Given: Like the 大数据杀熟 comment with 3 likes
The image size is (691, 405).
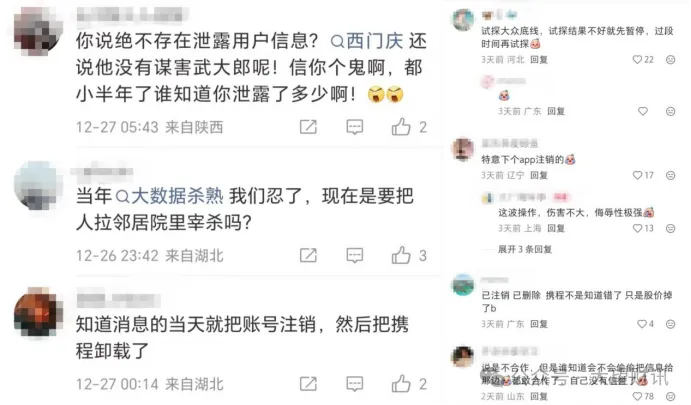Looking at the screenshot, I should [x=401, y=255].
